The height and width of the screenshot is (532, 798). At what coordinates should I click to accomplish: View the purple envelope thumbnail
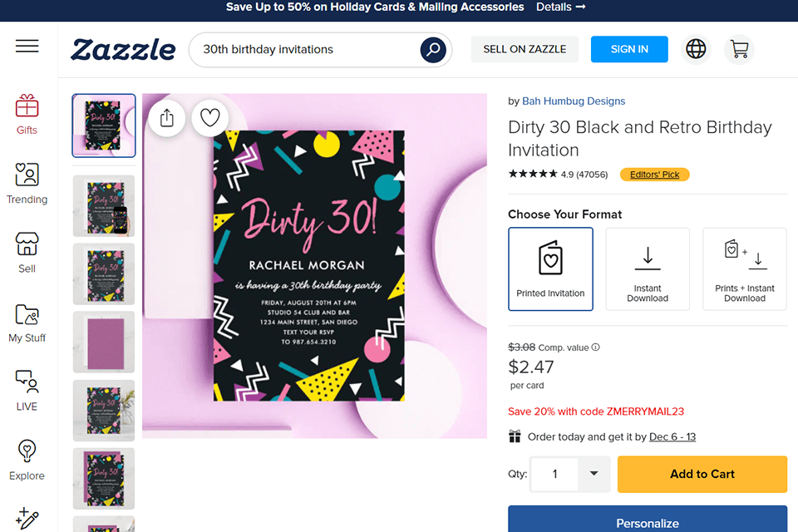104,342
